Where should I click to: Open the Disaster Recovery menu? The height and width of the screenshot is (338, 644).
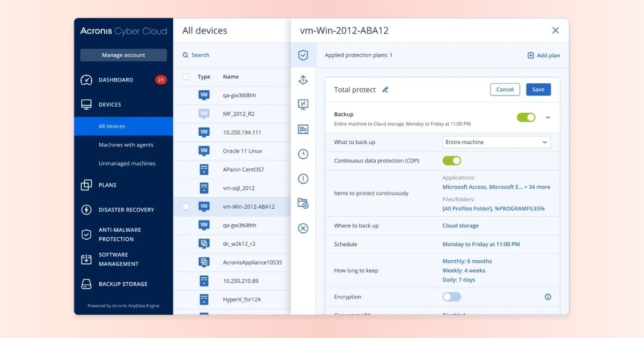126,210
